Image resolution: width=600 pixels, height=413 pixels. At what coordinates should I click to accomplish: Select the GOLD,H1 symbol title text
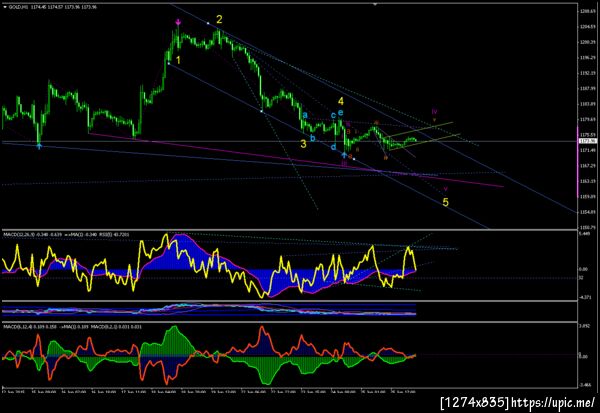point(18,7)
